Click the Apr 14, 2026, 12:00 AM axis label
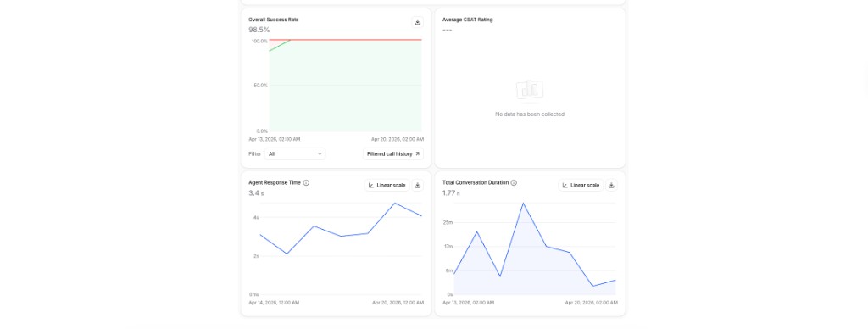868x329 pixels. pyautogui.click(x=274, y=303)
